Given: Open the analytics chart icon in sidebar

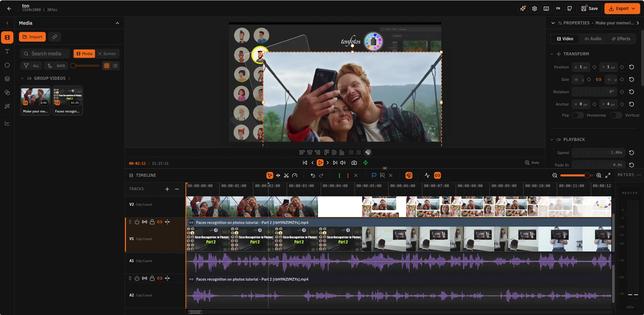Looking at the screenshot, I should (x=7, y=123).
